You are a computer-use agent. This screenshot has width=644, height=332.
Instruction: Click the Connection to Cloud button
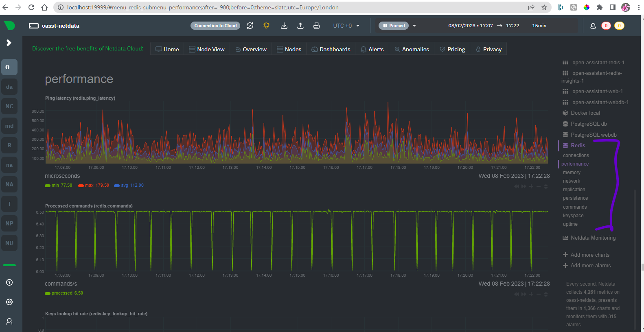215,26
